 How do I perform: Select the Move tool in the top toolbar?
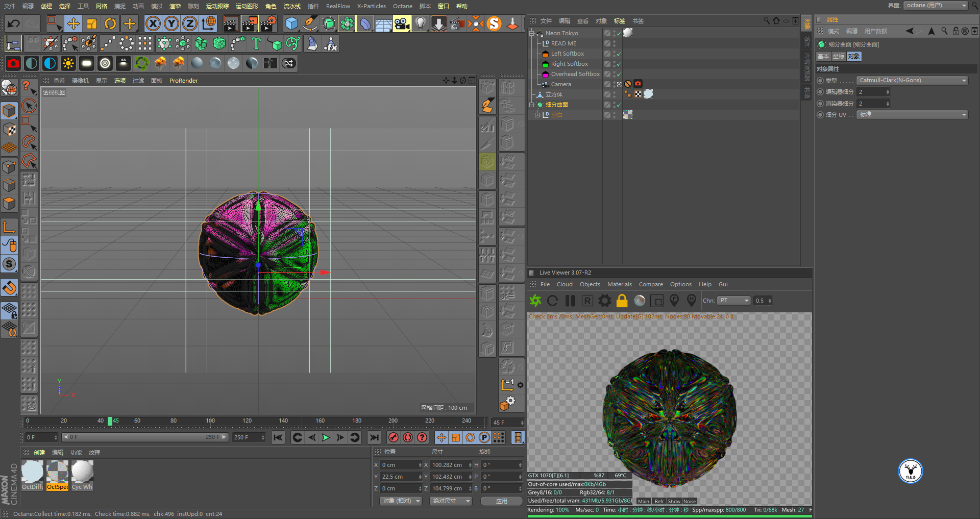[73, 23]
